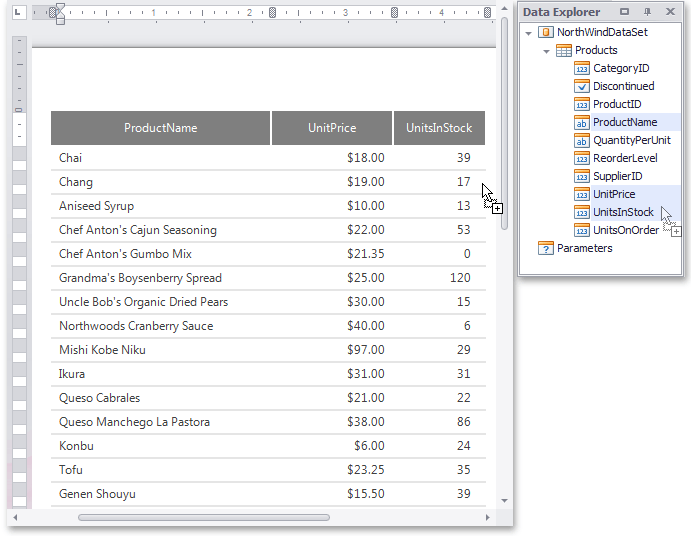
Task: Click the left indent marker on ruler
Action: click(x=60, y=20)
